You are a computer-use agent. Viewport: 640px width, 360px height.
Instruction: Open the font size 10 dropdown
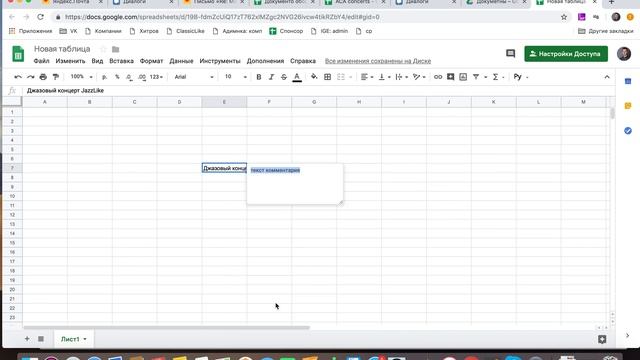click(x=236, y=77)
